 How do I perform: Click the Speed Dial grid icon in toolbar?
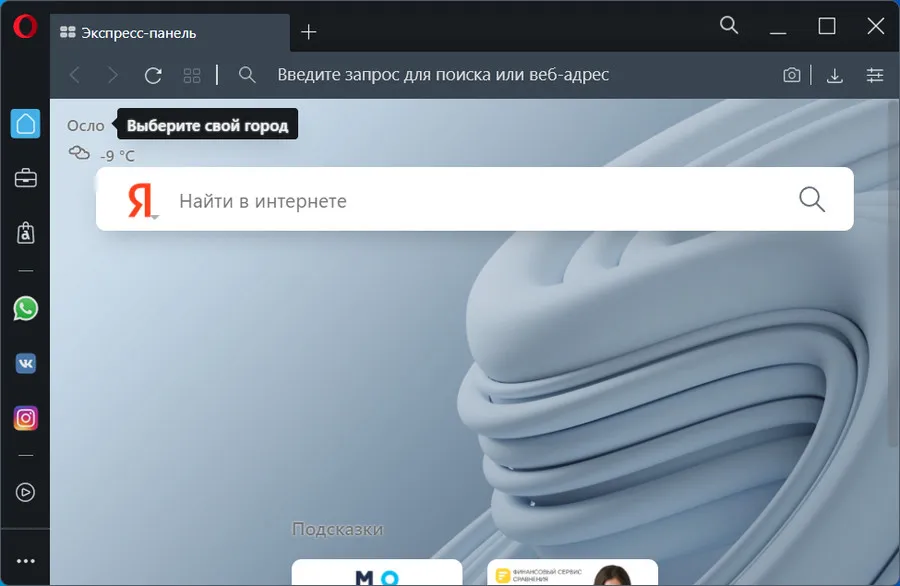[192, 75]
